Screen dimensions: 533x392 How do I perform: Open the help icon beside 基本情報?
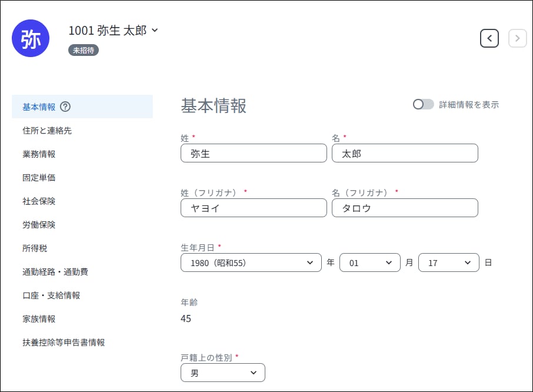pyautogui.click(x=65, y=107)
